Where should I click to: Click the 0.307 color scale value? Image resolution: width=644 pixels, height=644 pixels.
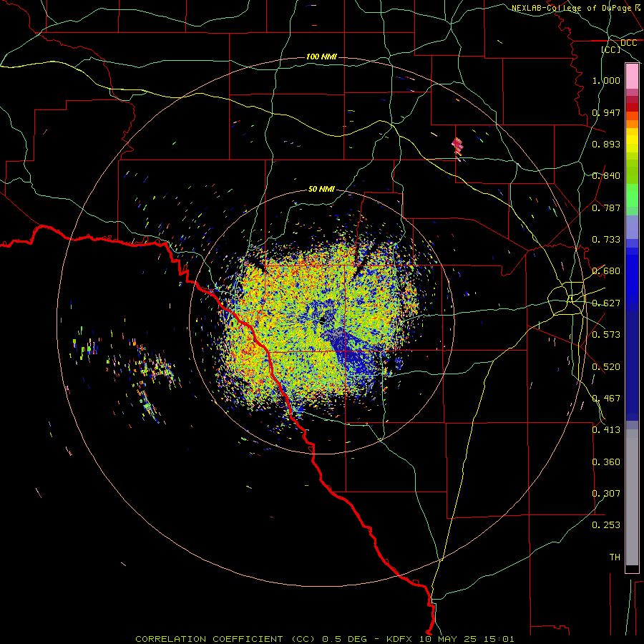point(606,494)
